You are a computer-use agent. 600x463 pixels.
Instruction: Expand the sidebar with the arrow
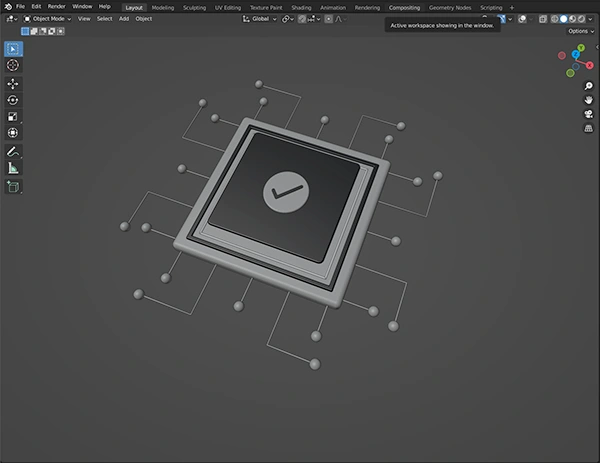pos(597,47)
